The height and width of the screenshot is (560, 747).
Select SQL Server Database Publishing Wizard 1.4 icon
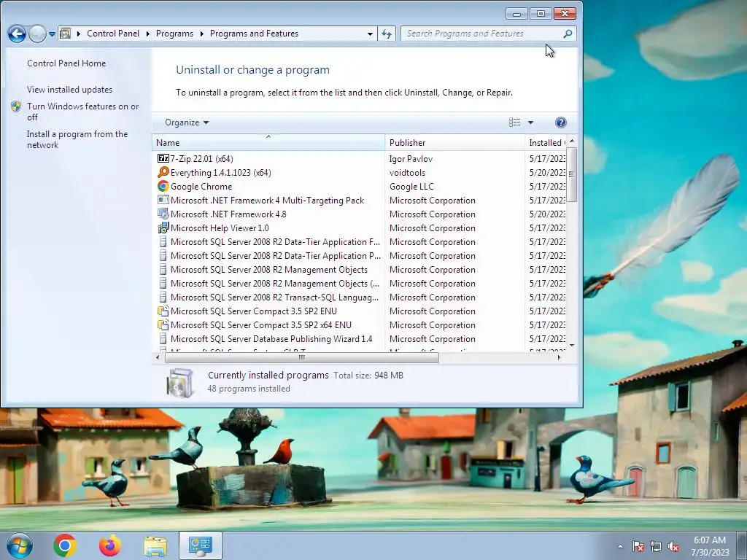[x=163, y=338]
